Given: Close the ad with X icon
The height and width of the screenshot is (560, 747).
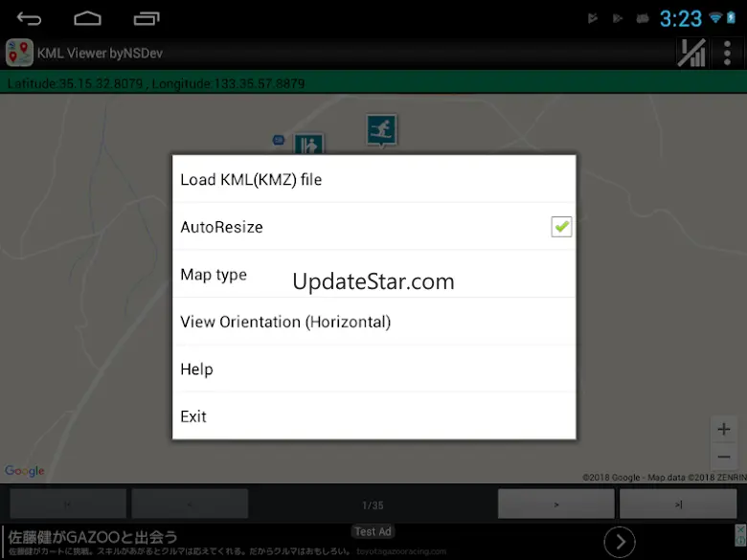Looking at the screenshot, I should pos(740,529).
